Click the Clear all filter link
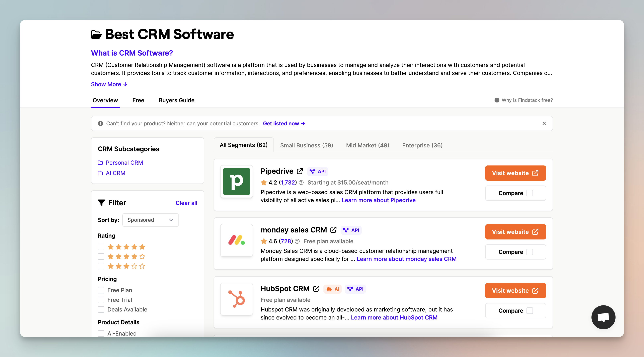This screenshot has width=644, height=357. point(186,203)
